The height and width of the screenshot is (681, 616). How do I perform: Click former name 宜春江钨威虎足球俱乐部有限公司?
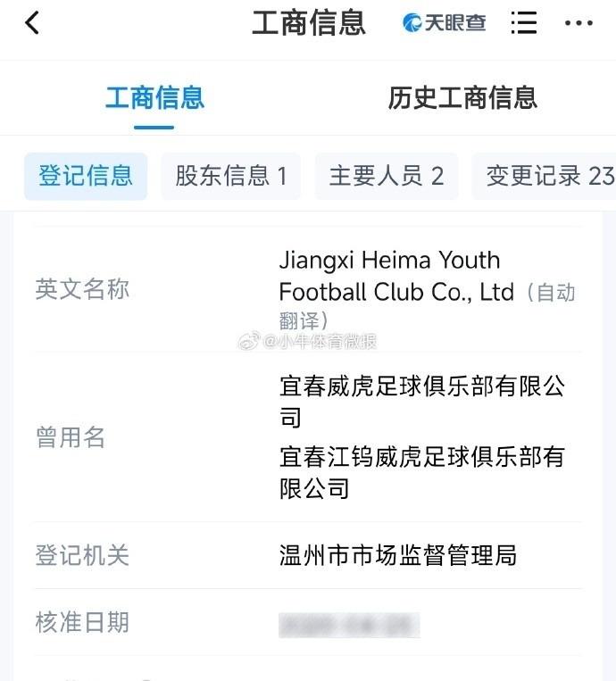(x=421, y=471)
